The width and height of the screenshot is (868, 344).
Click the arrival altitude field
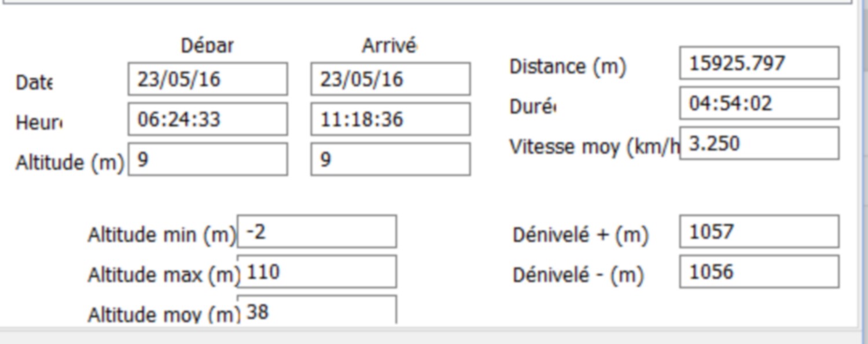[391, 159]
